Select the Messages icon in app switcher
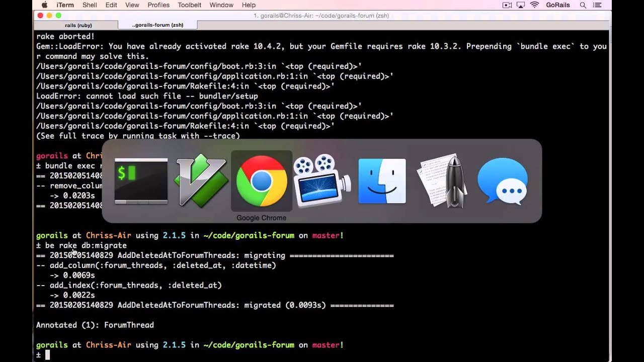 (x=503, y=181)
